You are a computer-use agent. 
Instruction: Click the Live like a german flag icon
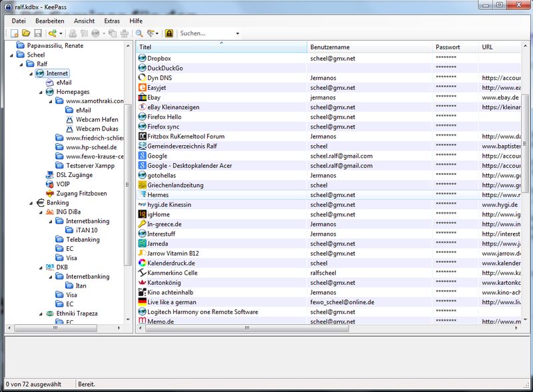tap(143, 302)
